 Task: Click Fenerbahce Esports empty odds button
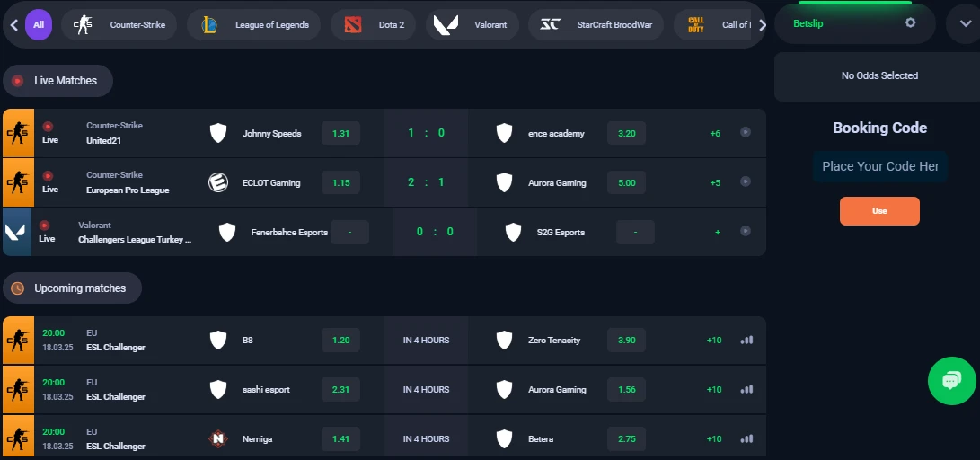pyautogui.click(x=350, y=232)
